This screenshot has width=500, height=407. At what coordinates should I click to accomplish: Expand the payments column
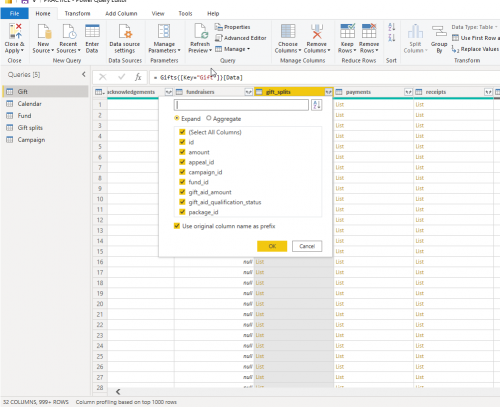408,92
